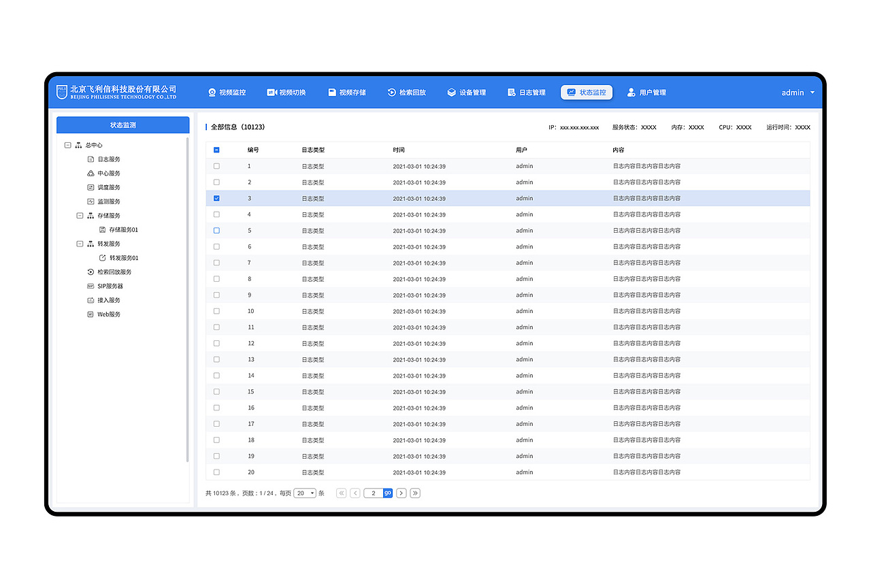Select 存储服务01 in the tree
Image resolution: width=871 pixels, height=588 pixels.
(124, 230)
